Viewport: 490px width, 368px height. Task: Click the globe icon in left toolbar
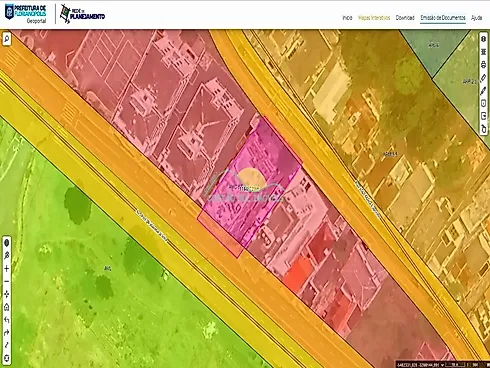pyautogui.click(x=7, y=243)
